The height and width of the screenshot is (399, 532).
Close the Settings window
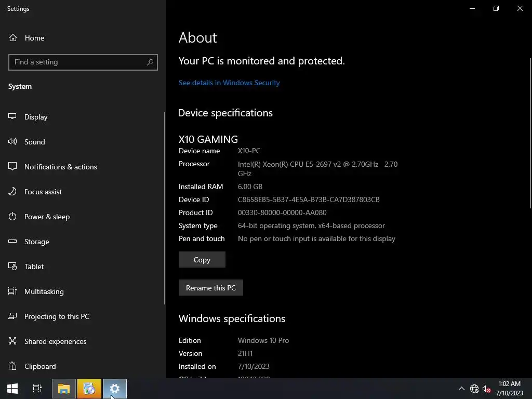tap(520, 8)
